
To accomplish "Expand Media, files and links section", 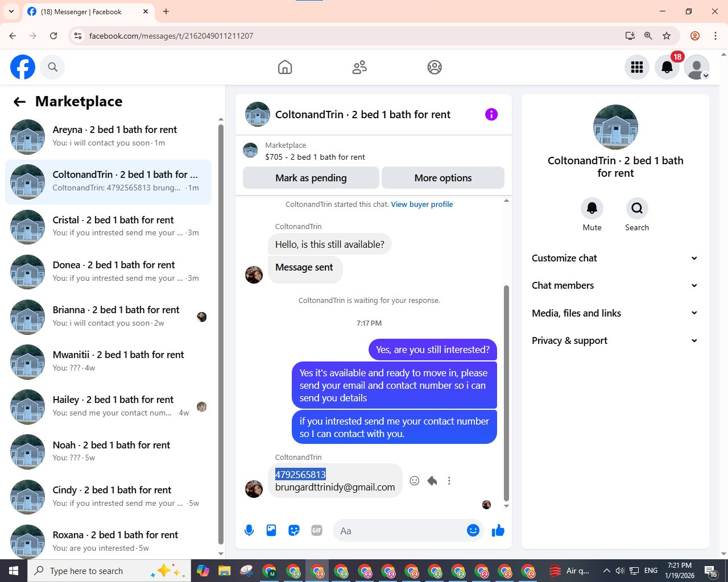I will tap(615, 313).
